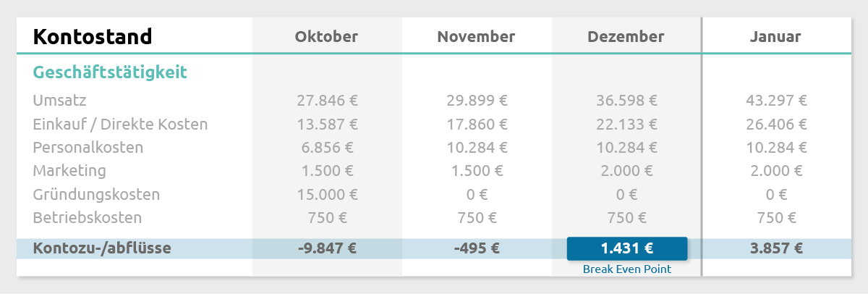Select the Oktober column header

326,36
